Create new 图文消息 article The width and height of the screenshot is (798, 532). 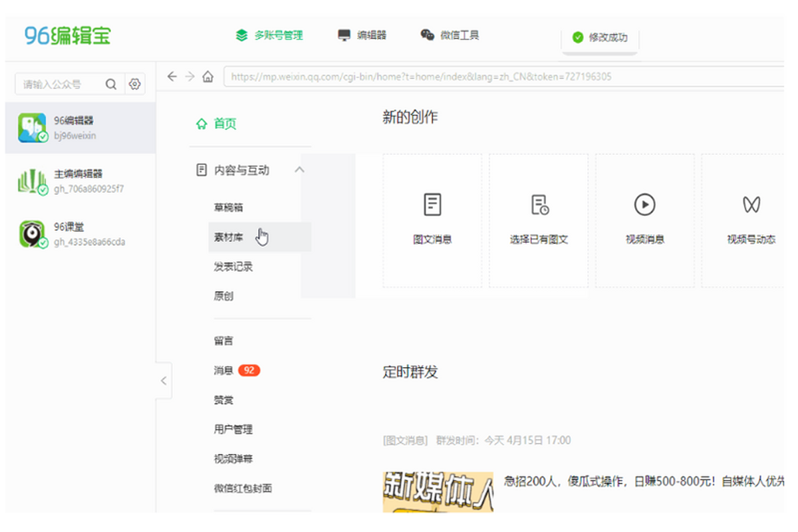tap(432, 220)
